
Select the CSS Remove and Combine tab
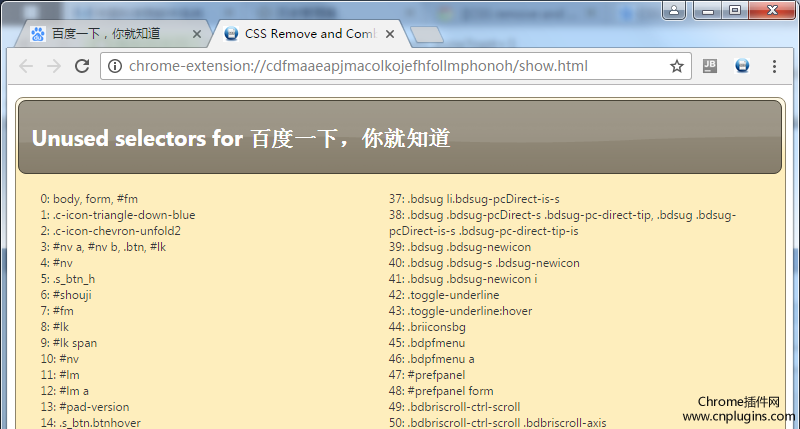(x=310, y=34)
